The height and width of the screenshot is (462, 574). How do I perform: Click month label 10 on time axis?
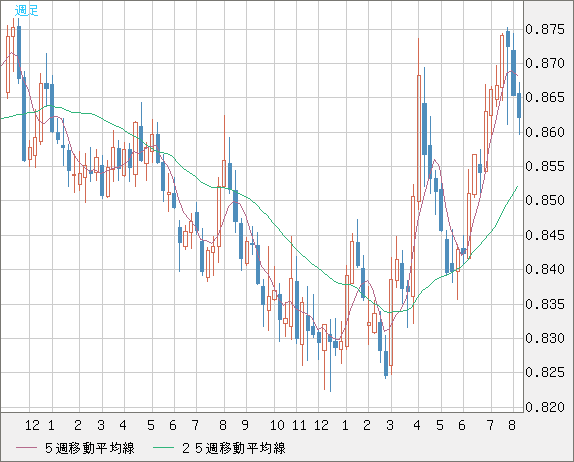277,425
